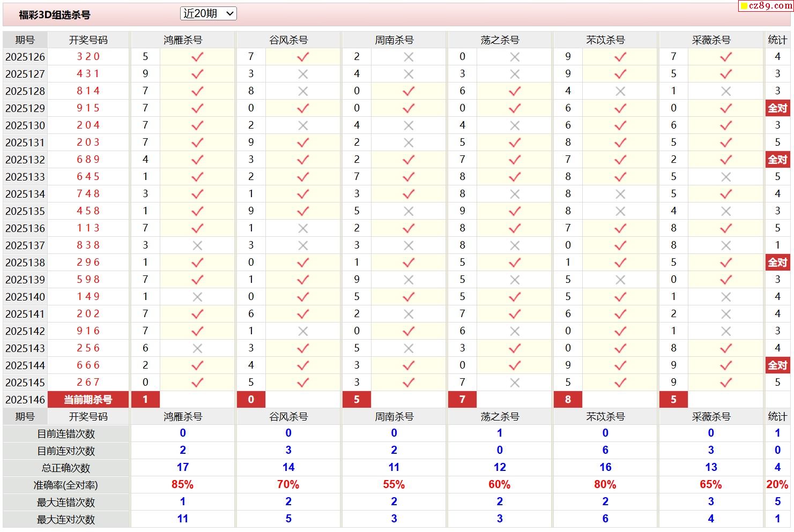Click 荡之 accuracy value 60%
Screen dimensions: 794x532
tap(500, 484)
